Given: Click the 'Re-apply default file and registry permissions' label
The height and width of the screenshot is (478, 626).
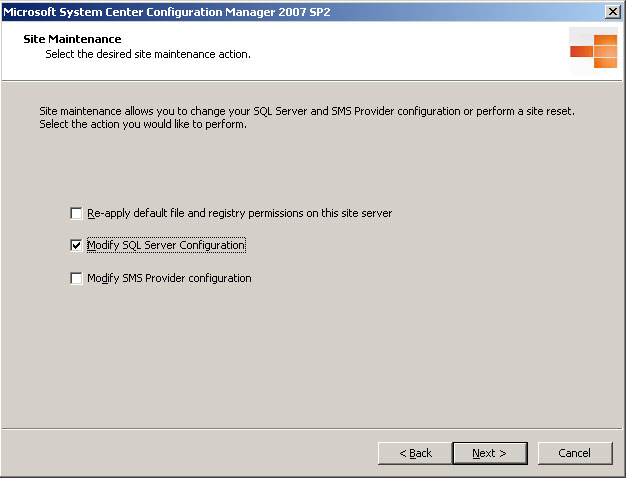Looking at the screenshot, I should point(240,213).
